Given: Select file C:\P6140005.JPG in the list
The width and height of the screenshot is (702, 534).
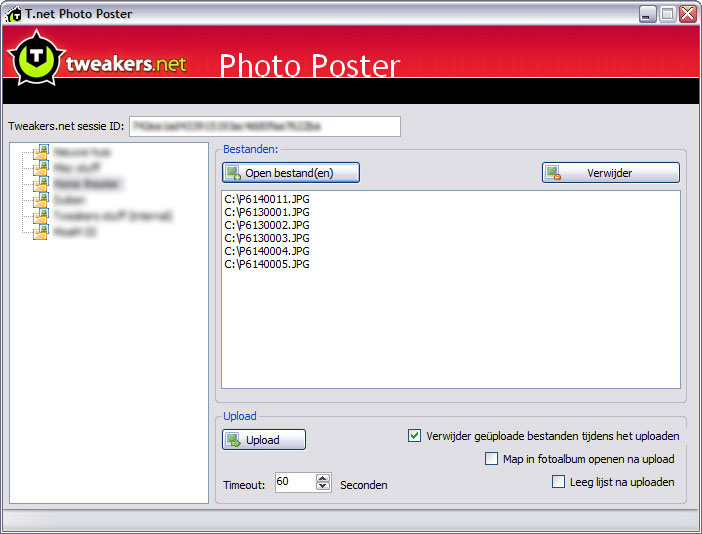Looking at the screenshot, I should [267, 264].
